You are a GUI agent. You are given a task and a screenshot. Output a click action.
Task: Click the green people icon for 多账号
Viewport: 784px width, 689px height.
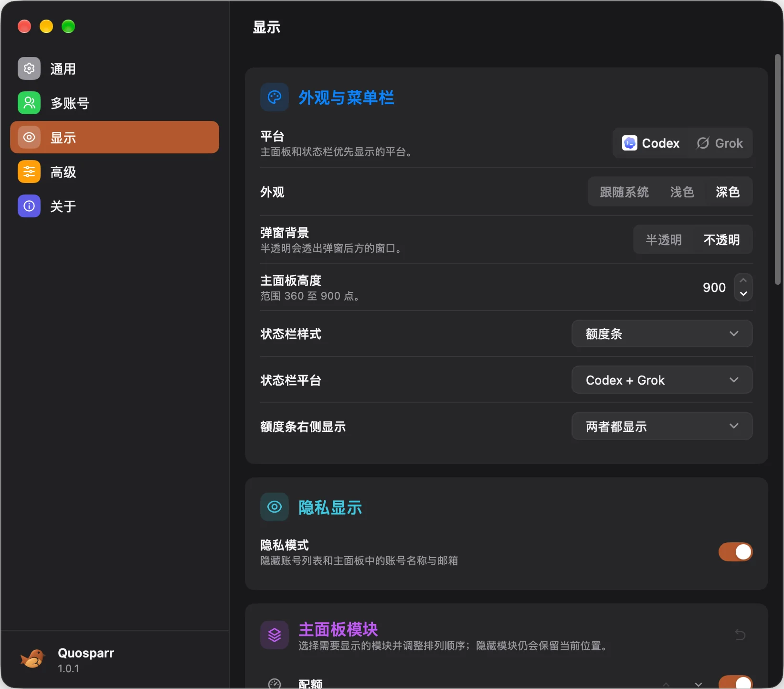(x=29, y=103)
